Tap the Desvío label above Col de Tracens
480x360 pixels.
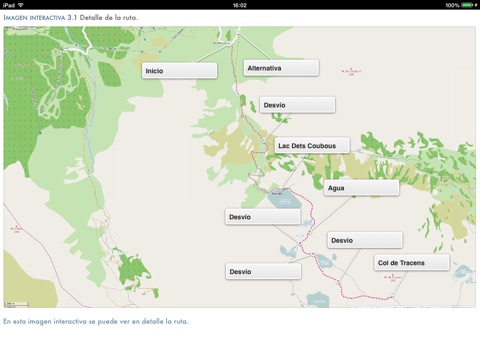(365, 240)
